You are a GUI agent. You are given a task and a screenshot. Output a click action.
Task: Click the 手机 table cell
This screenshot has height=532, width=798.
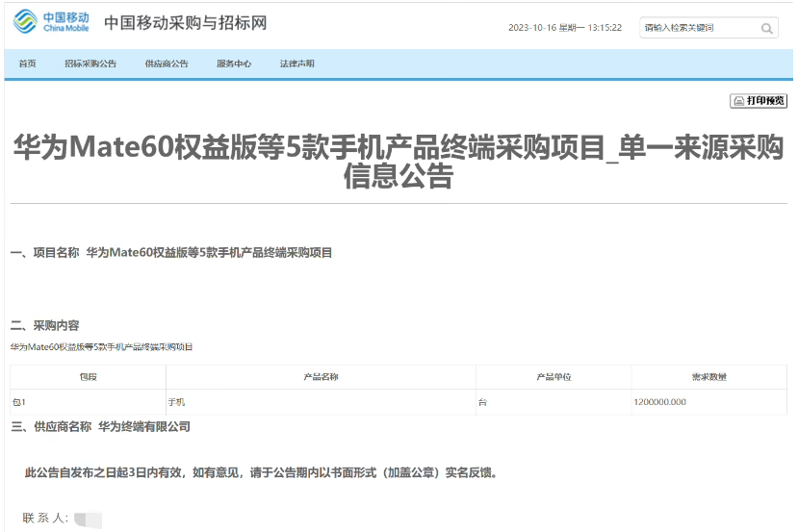click(321, 402)
